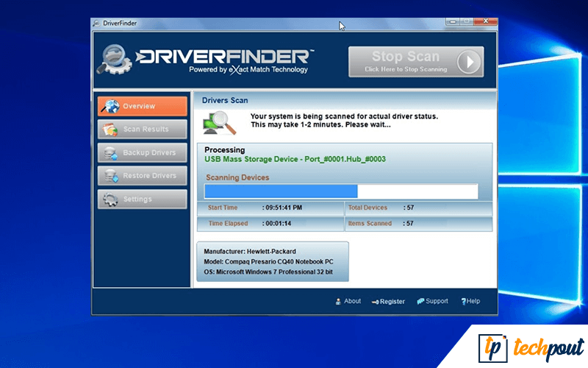588x368 pixels.
Task: Open the Backup Drivers section
Action: tap(143, 153)
